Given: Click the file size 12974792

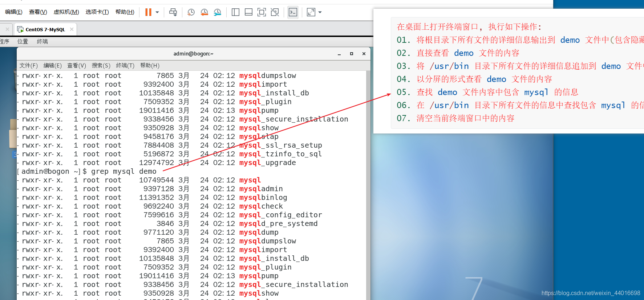Looking at the screenshot, I should [x=157, y=163].
